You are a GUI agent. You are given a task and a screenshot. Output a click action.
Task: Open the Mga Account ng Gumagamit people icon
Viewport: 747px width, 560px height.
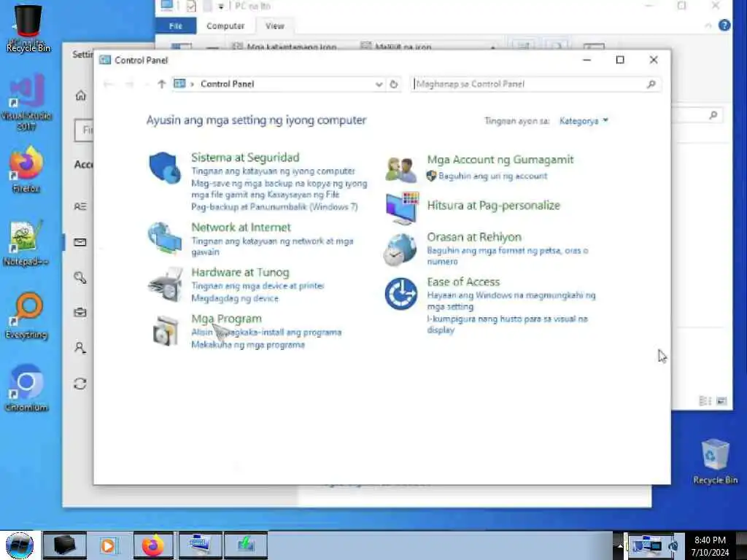coord(401,170)
